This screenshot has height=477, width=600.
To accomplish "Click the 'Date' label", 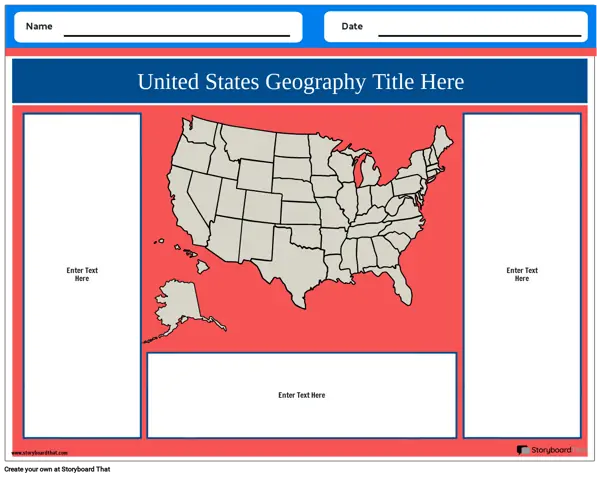I will (352, 26).
